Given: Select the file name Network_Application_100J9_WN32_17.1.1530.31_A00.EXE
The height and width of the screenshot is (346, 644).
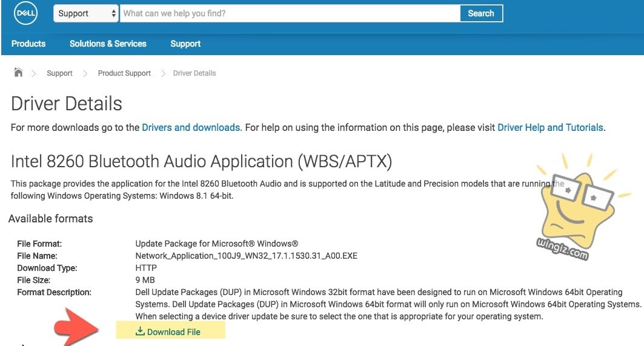Looking at the screenshot, I should [x=247, y=256].
